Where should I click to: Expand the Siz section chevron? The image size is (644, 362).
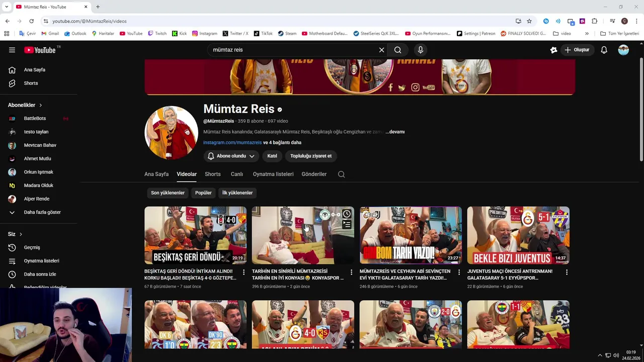(x=21, y=234)
